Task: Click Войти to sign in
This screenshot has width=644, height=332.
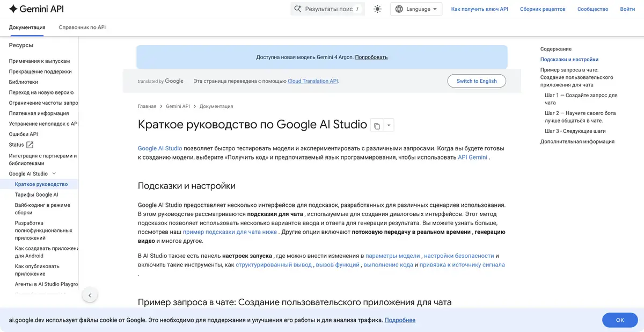Action: [x=627, y=9]
